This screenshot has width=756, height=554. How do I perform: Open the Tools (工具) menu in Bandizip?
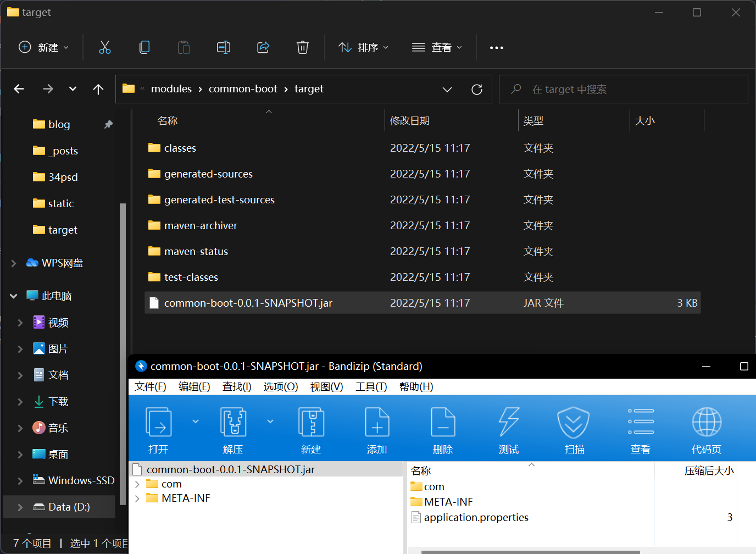click(371, 387)
